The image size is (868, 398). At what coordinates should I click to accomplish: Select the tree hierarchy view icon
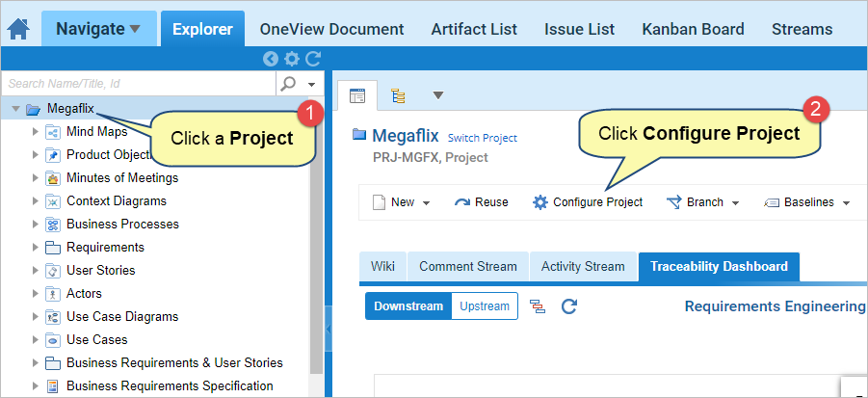coord(398,95)
